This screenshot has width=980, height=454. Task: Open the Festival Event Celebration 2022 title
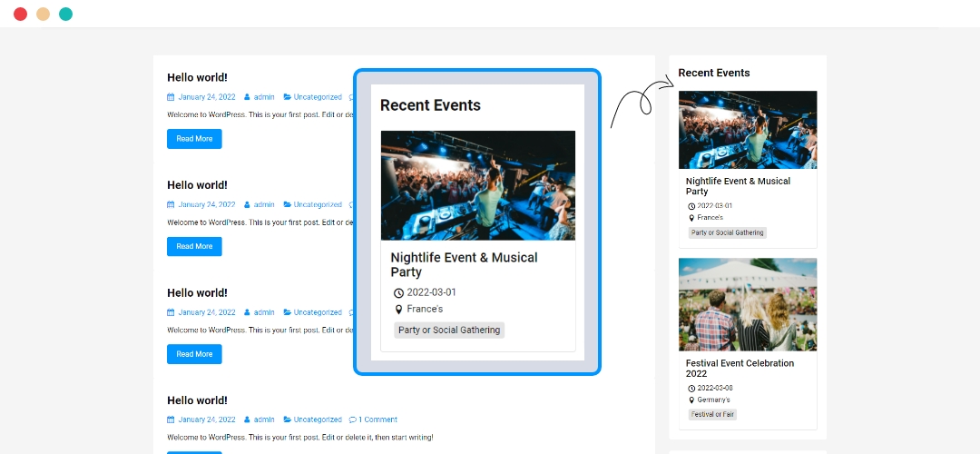740,369
